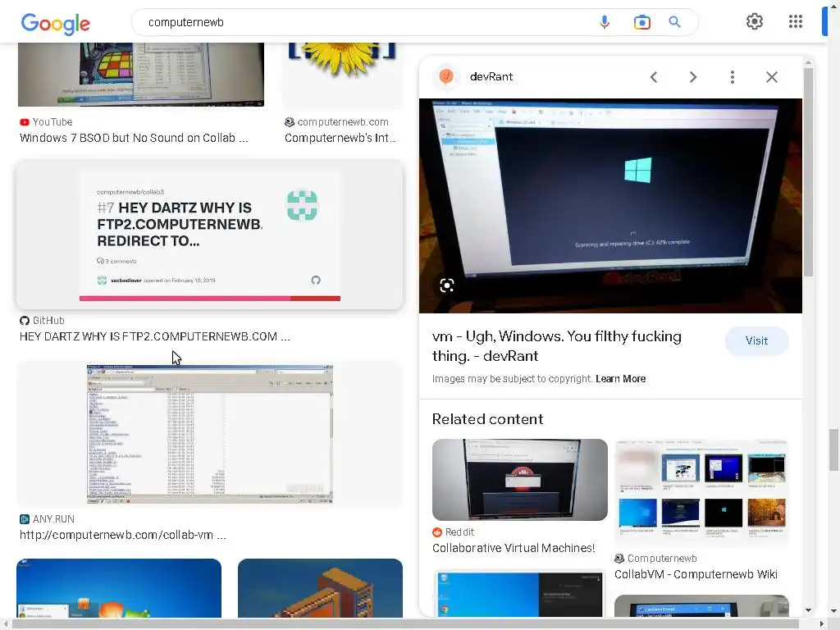Click the Visit button

tap(756, 340)
